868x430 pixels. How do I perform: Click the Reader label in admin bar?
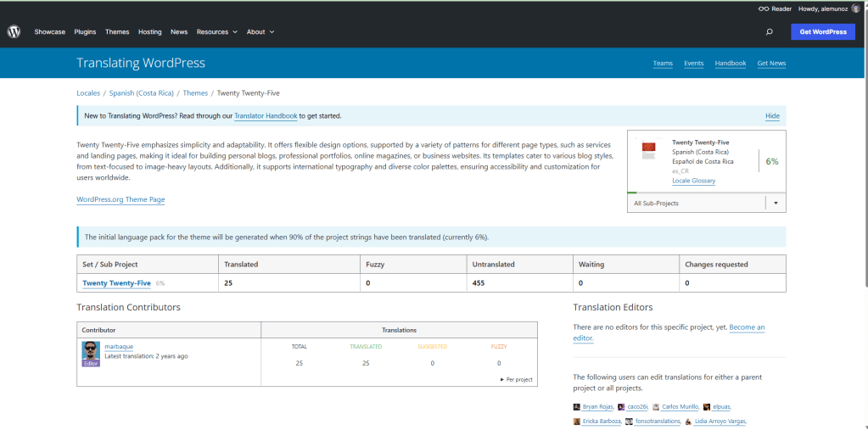(781, 8)
